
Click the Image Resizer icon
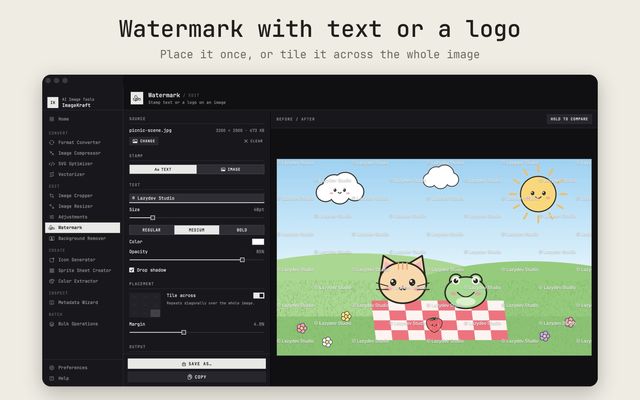52,207
